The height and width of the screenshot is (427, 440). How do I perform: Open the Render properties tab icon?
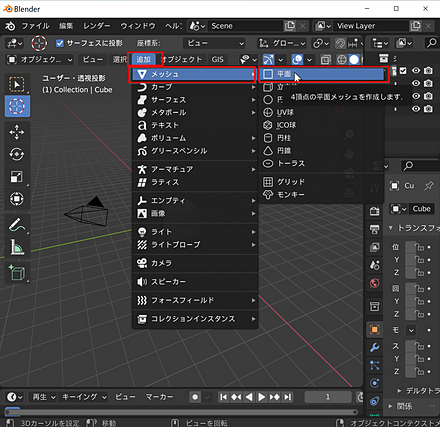(375, 211)
